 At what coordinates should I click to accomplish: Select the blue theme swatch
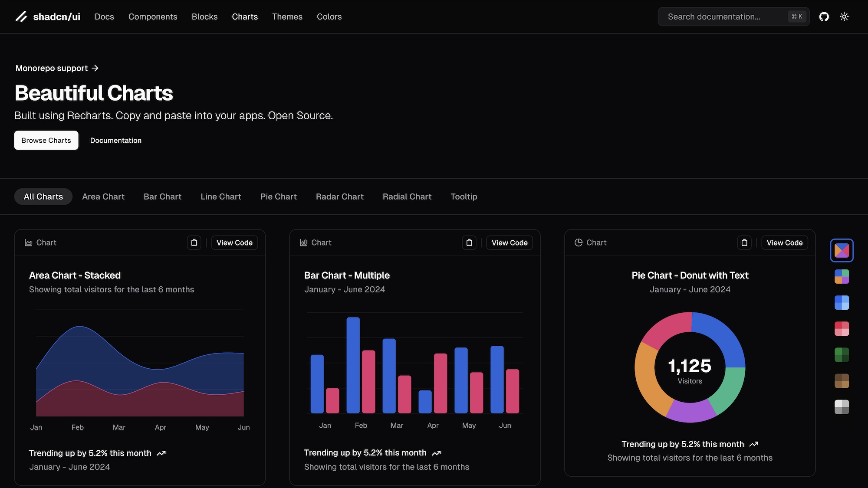pos(842,302)
